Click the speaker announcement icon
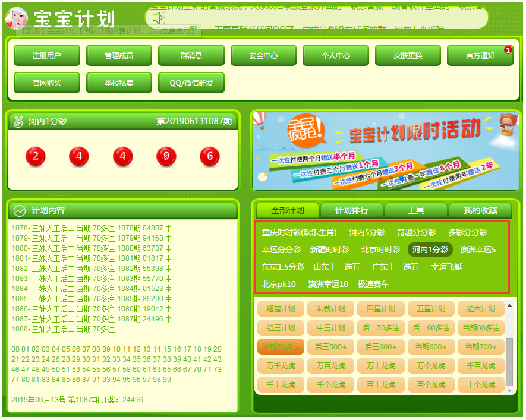526x420 pixels. pyautogui.click(x=158, y=18)
